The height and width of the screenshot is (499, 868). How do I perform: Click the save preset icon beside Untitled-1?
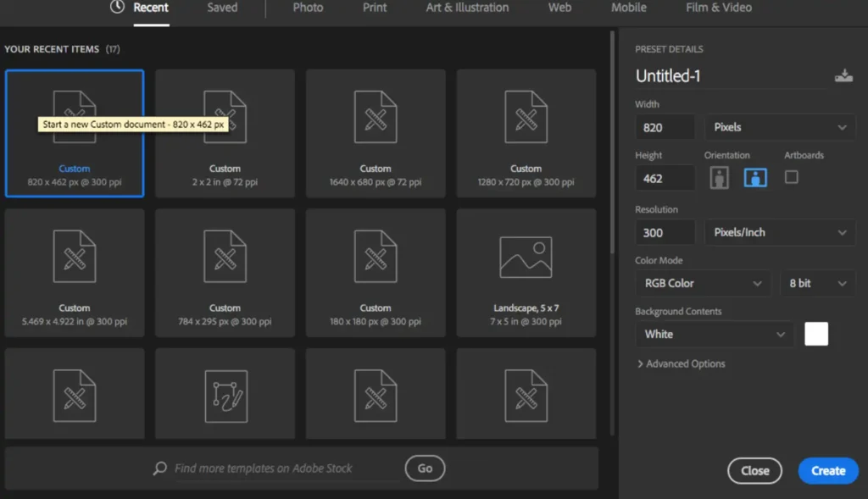(x=843, y=76)
